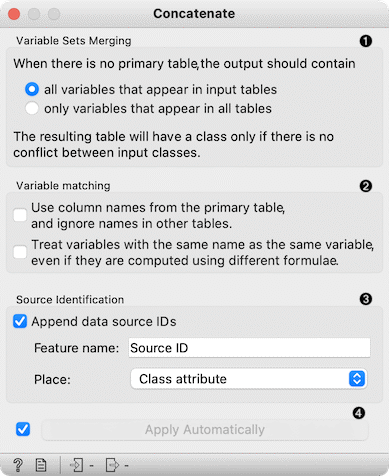
Task: Click the numbered marker 1 badge
Action: (x=366, y=41)
